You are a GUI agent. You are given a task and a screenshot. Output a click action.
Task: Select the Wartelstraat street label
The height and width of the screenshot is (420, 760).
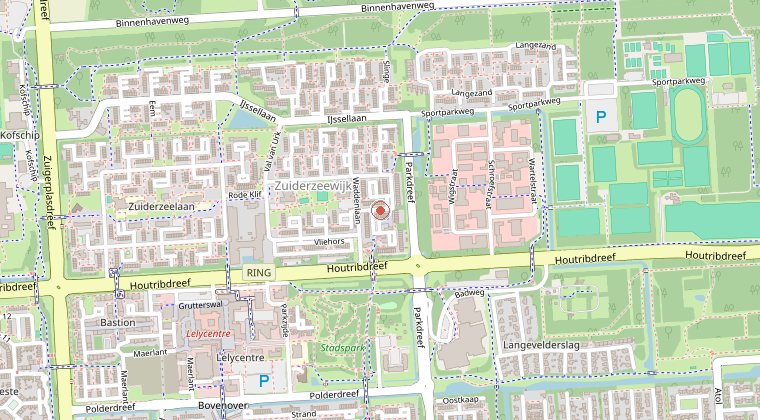tap(533, 181)
